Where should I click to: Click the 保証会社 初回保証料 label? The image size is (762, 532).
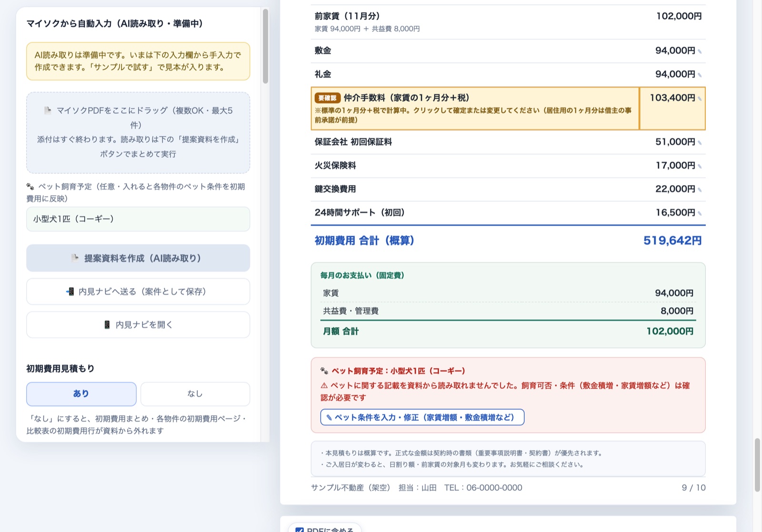353,142
